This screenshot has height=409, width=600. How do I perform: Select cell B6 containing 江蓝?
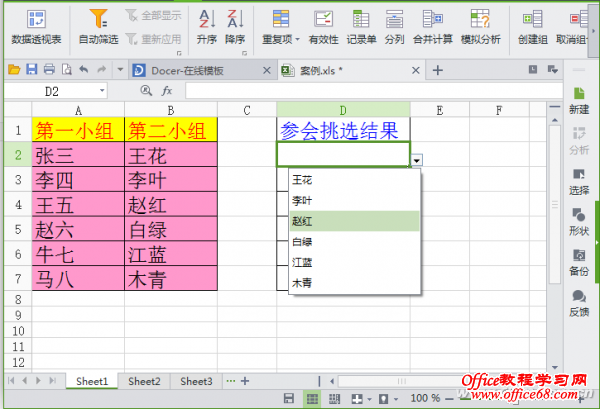click(x=171, y=254)
